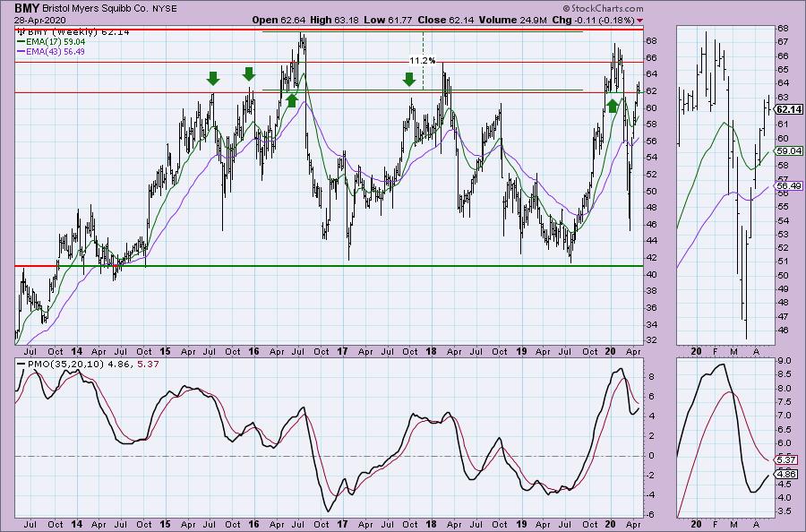Click the boxed 59.04 EMA price tag

click(789, 151)
